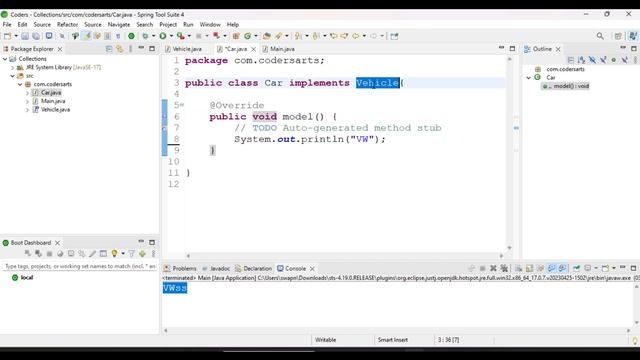Viewport: 640px width, 360px height.
Task: Switch to Javadoc tab
Action: pyautogui.click(x=216, y=268)
